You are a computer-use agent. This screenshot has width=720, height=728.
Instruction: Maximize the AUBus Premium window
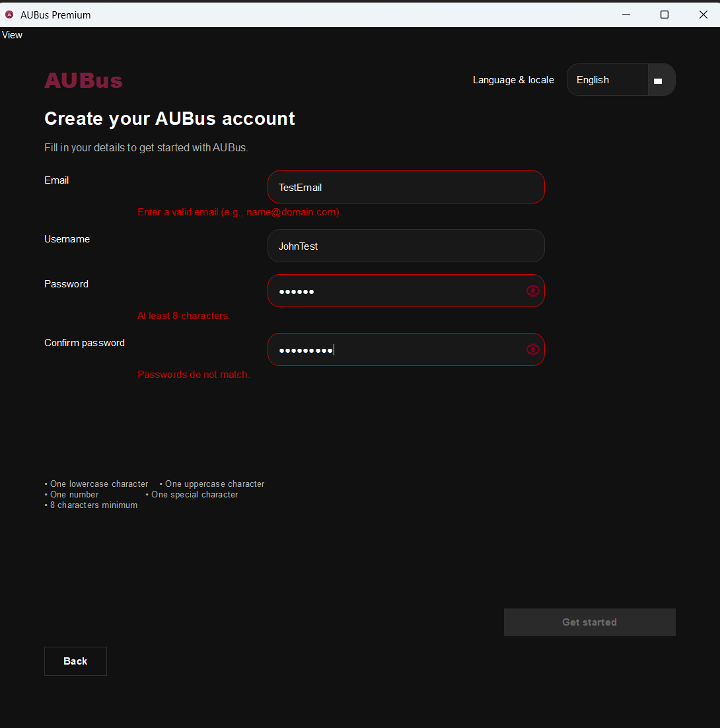point(665,15)
